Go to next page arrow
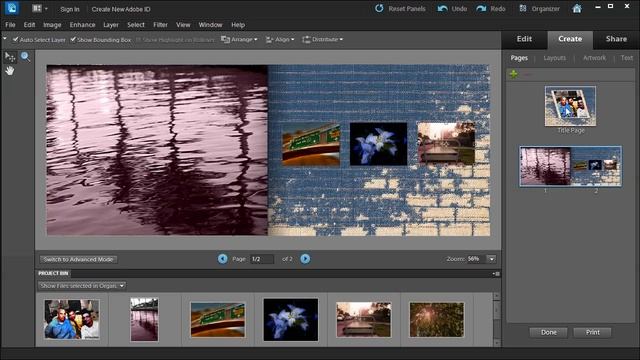 coord(305,259)
